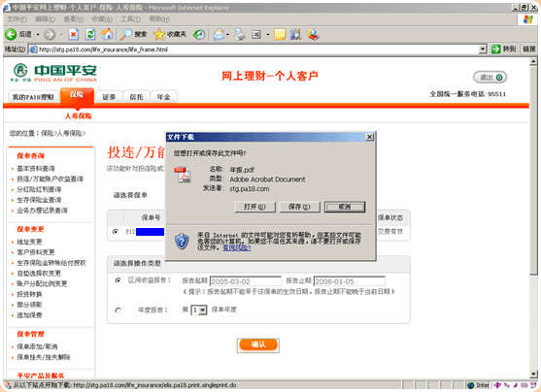Click the orange 确认 button

[258, 344]
